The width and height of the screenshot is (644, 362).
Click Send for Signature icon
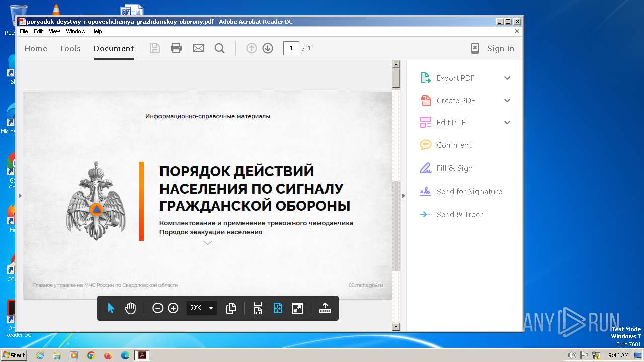pos(426,191)
